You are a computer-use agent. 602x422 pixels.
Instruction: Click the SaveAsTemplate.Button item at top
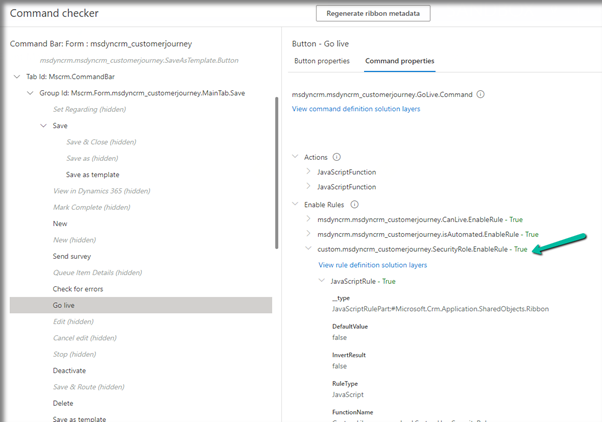tap(139, 60)
